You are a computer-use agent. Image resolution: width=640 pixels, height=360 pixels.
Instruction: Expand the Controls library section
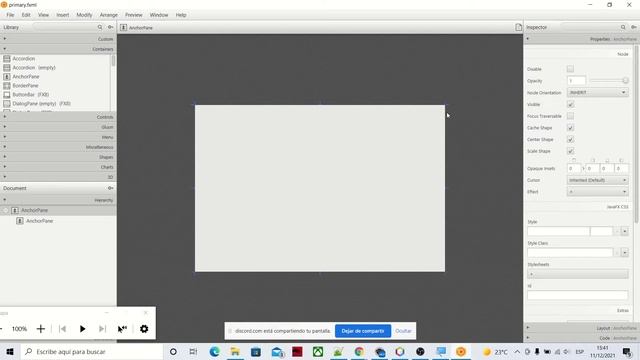pyautogui.click(x=58, y=117)
